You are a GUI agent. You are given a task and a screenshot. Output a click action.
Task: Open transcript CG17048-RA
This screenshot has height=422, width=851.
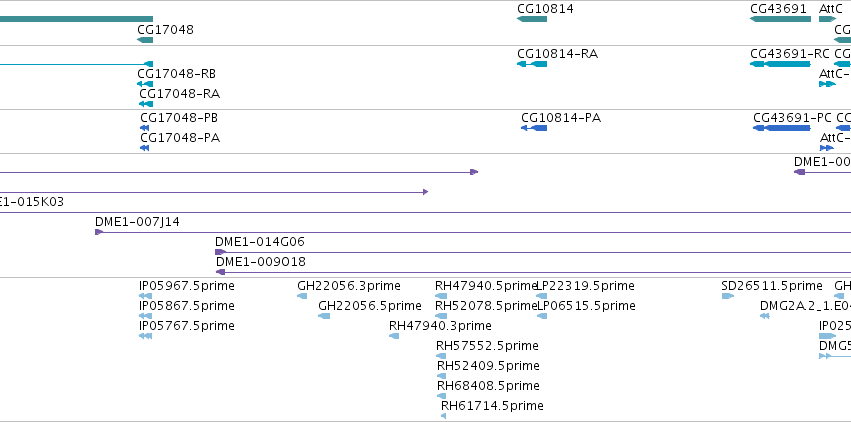[180, 94]
